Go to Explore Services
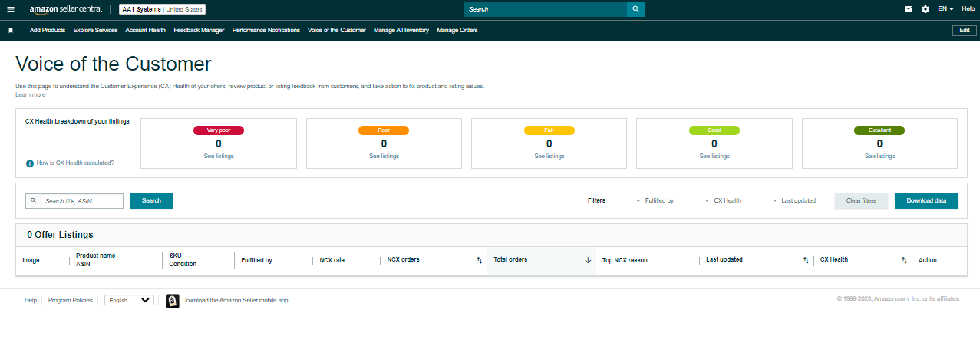This screenshot has width=980, height=343. click(95, 31)
